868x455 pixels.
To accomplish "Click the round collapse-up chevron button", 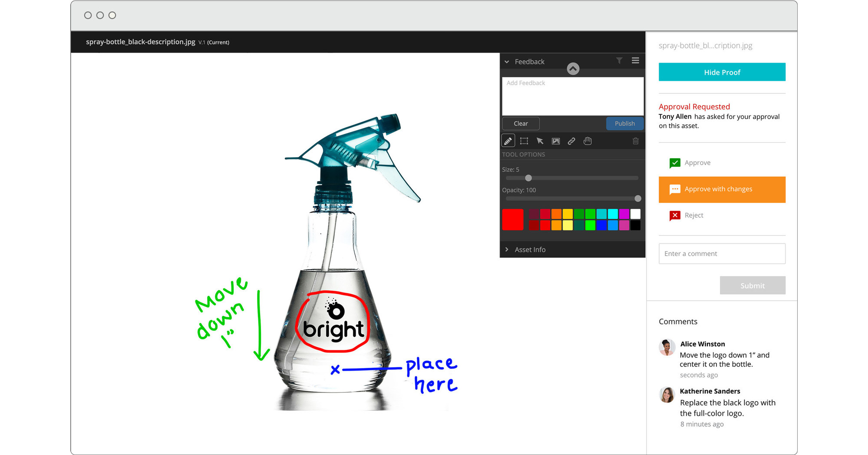I will [x=573, y=69].
